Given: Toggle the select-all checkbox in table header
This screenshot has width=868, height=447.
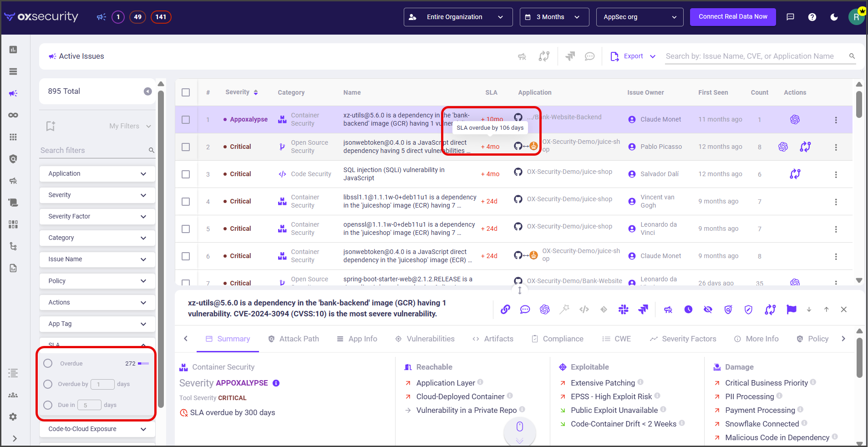Looking at the screenshot, I should (186, 92).
